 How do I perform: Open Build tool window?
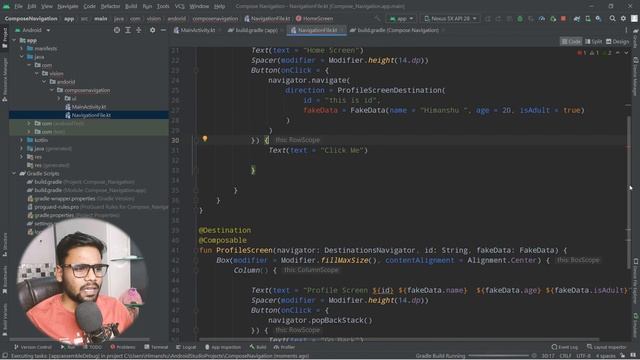tap(258, 347)
